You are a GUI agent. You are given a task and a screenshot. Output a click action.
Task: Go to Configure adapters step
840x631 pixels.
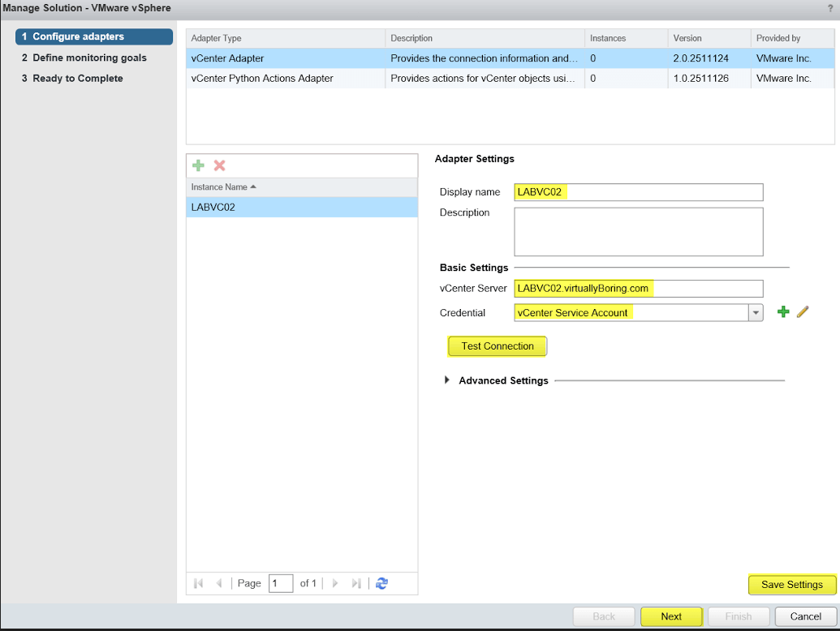(94, 36)
